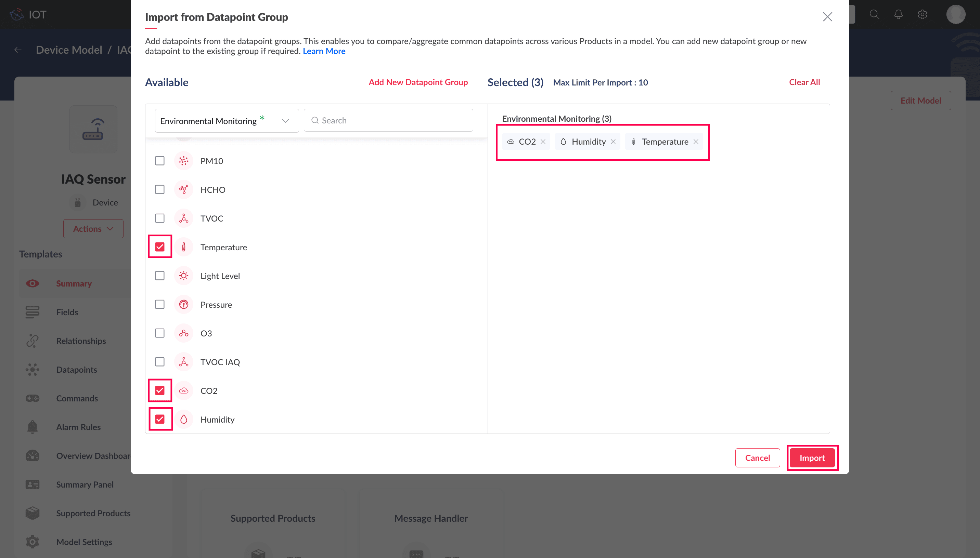Select the Summary template tab

tap(75, 283)
